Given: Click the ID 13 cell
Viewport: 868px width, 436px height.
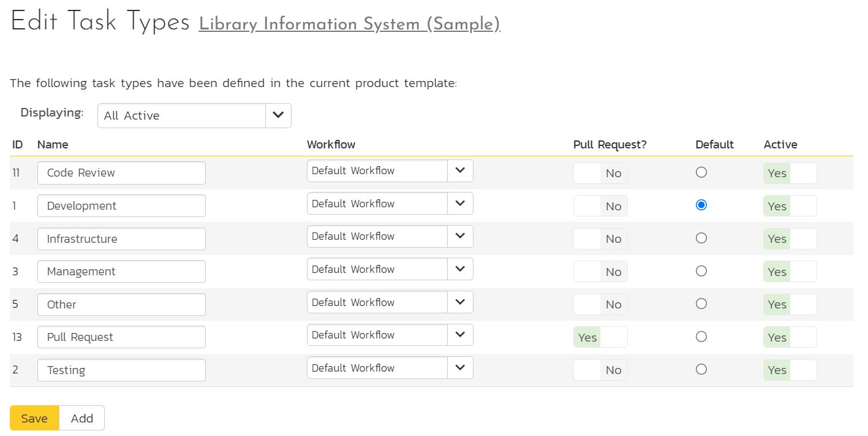Looking at the screenshot, I should coord(17,337).
